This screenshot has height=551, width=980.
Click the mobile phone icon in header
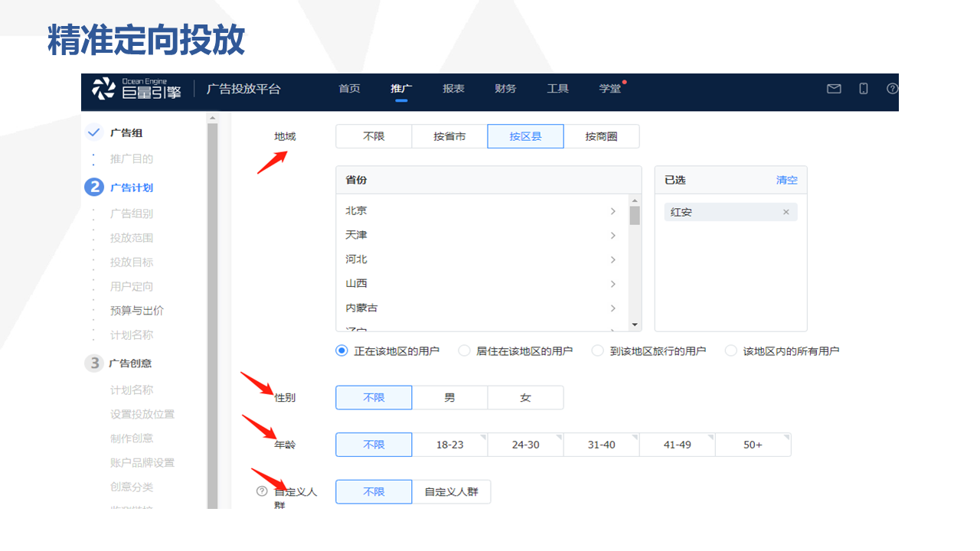coord(864,89)
